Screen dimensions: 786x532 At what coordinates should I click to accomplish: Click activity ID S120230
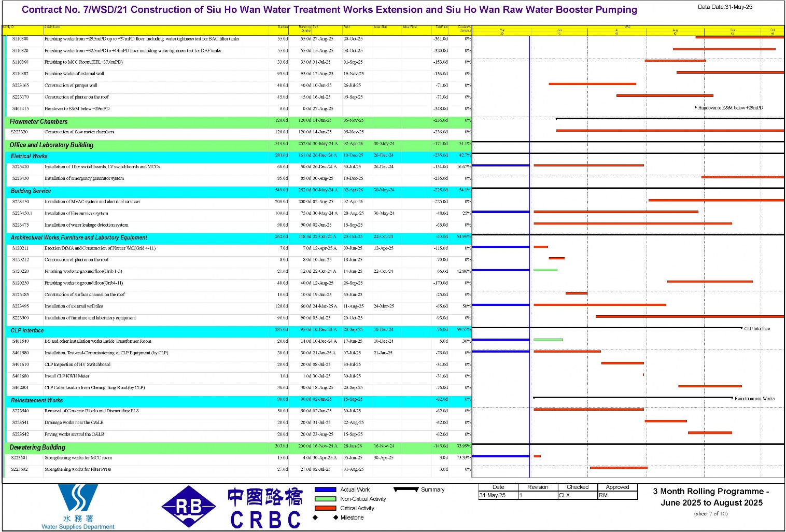click(x=20, y=283)
